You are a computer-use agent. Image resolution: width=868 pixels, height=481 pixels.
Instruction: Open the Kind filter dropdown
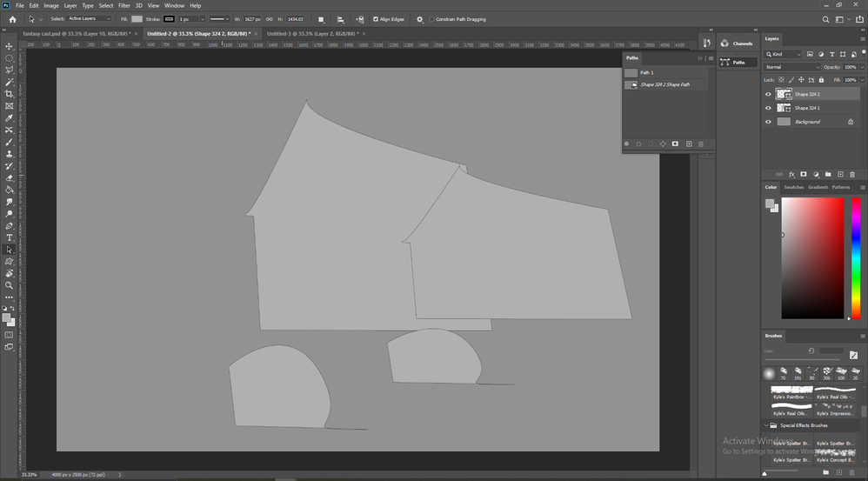[783, 54]
